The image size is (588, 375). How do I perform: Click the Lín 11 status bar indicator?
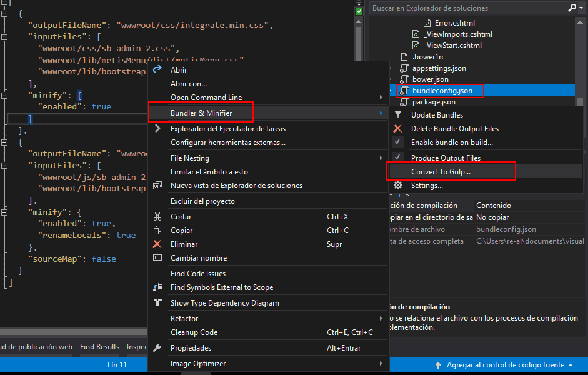pyautogui.click(x=117, y=364)
